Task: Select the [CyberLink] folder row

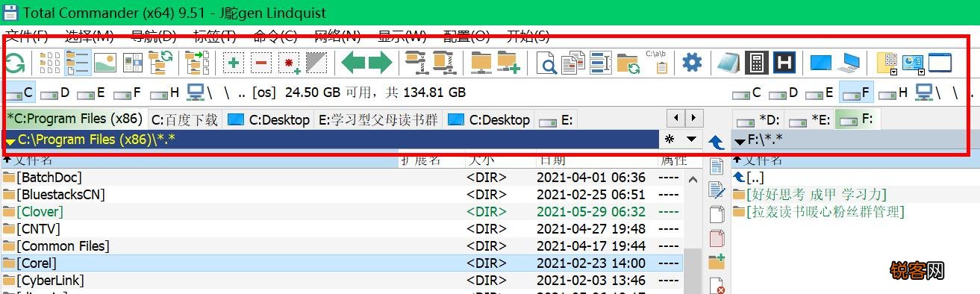Action: 342,281
